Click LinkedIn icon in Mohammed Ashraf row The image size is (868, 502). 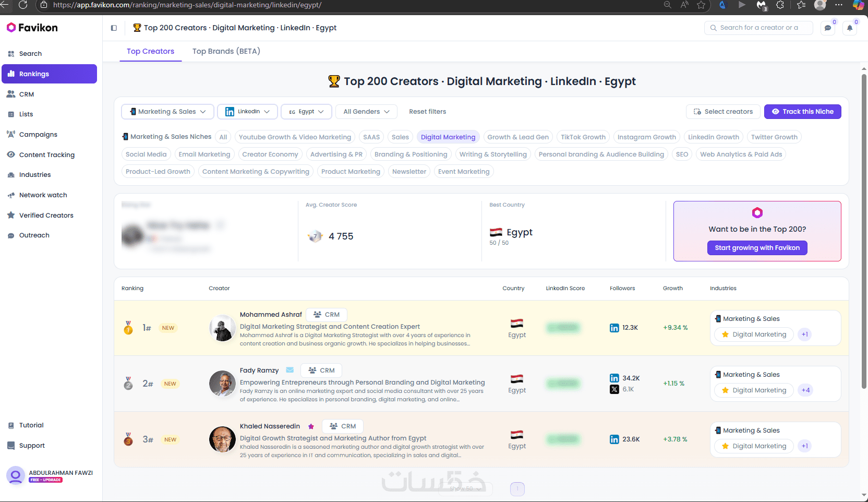[614, 328]
